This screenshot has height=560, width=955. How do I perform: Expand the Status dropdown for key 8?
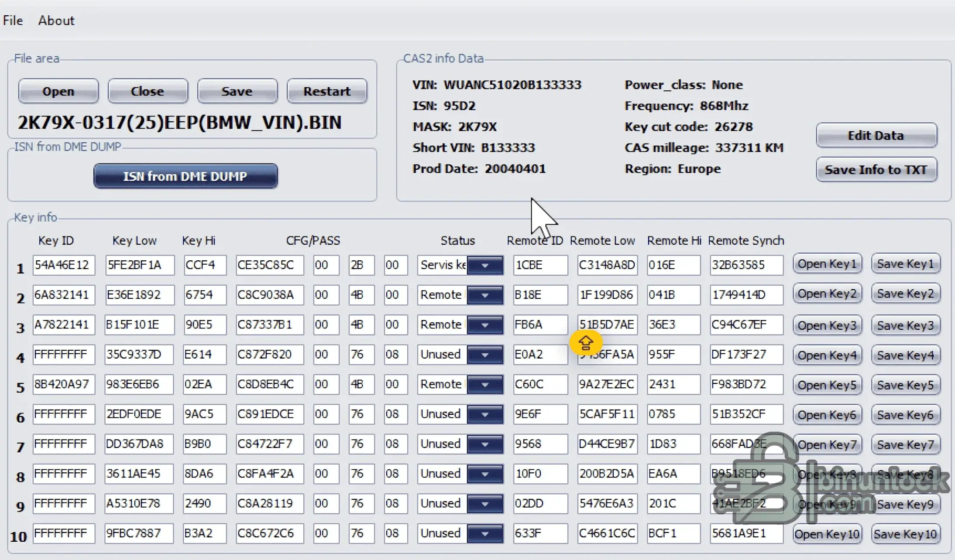pyautogui.click(x=485, y=474)
